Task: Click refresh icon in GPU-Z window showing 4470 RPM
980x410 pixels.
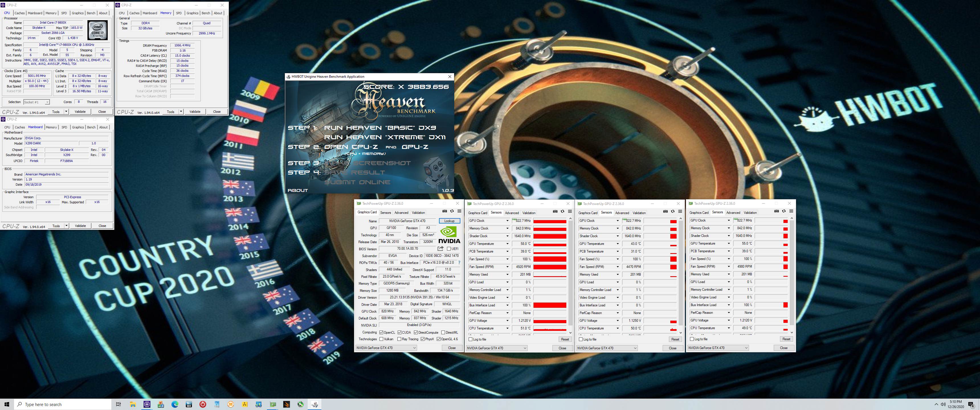Action: 673,212
